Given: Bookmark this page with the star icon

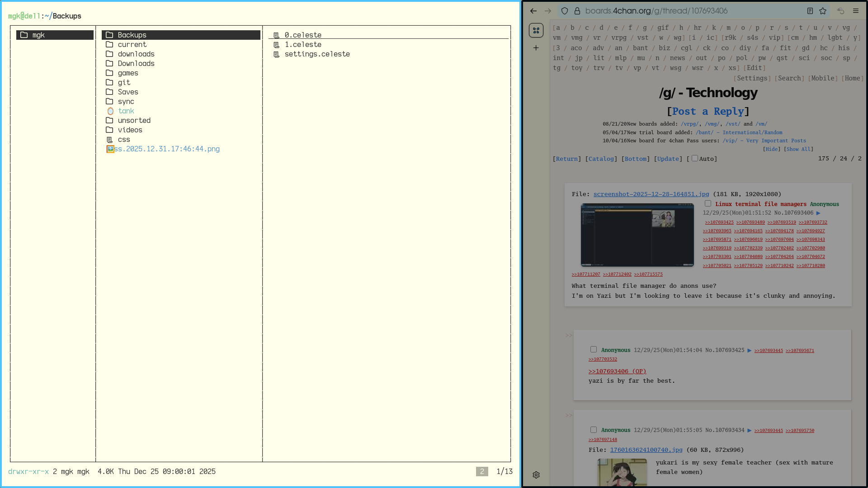Looking at the screenshot, I should point(823,11).
